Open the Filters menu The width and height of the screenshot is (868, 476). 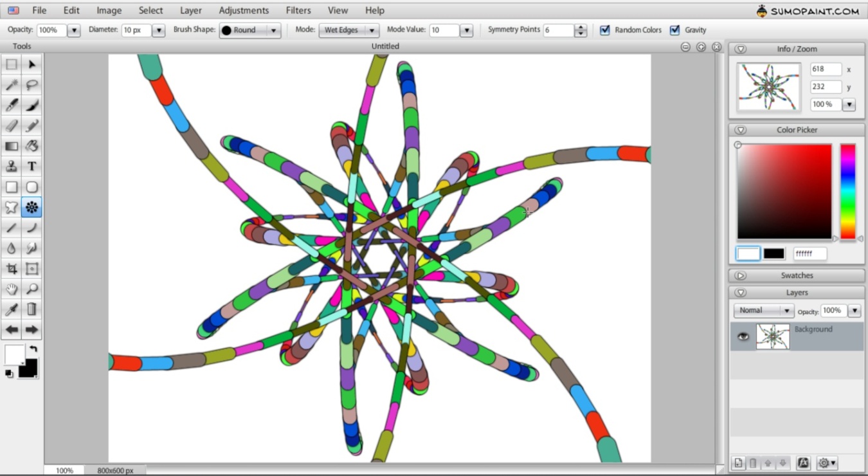(298, 10)
